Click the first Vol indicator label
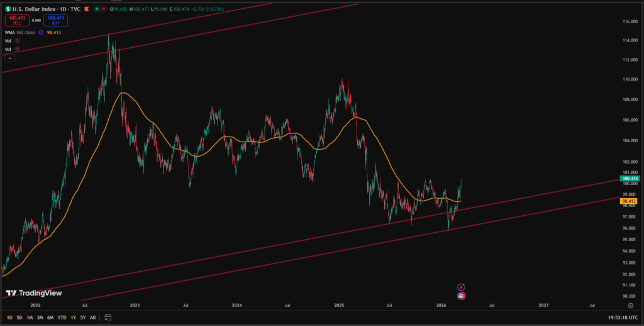 pyautogui.click(x=8, y=41)
